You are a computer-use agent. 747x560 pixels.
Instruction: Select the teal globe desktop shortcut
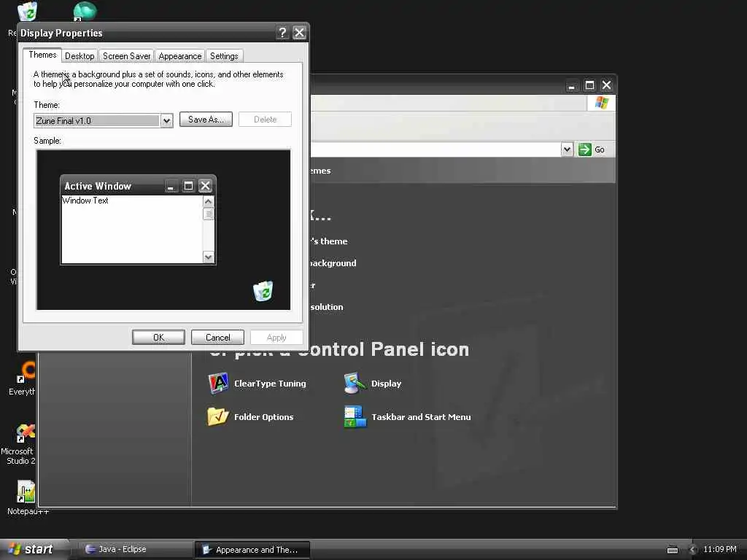click(85, 11)
